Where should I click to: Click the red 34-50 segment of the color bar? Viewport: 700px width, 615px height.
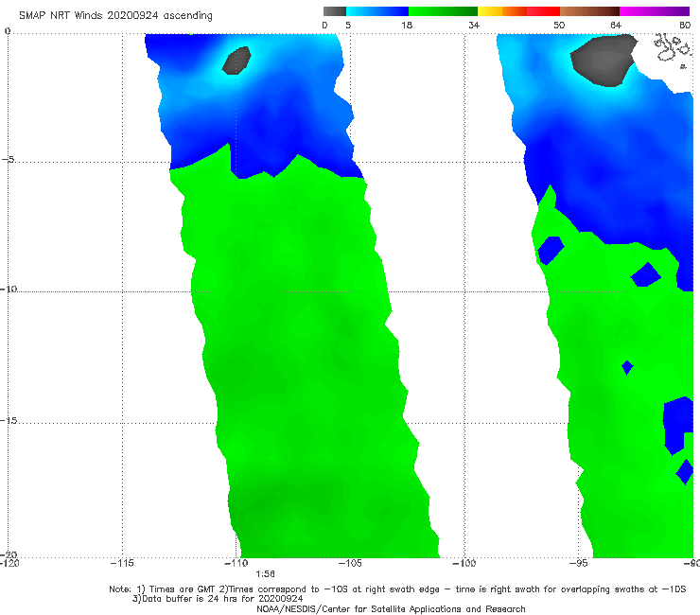[x=518, y=11]
